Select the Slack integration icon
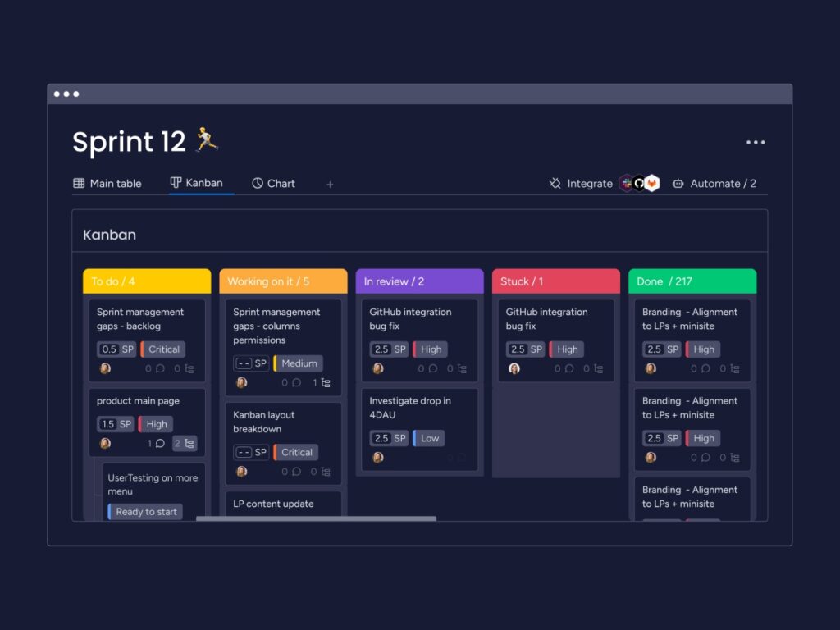 tap(627, 183)
